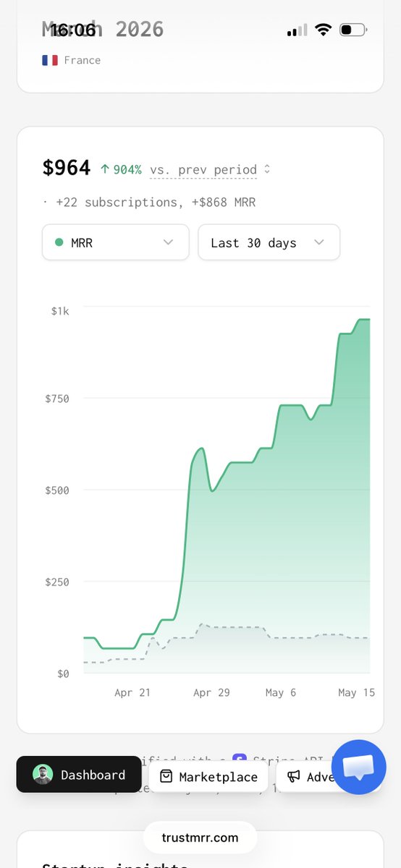Click the Stripe logo icon
Screen dimensions: 401x868
click(240, 761)
